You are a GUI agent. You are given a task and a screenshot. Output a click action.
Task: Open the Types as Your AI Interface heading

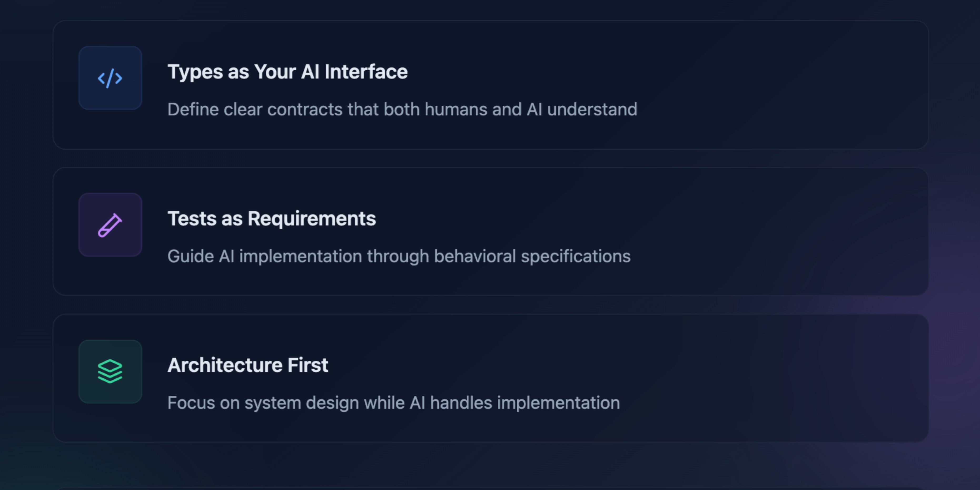tap(287, 72)
